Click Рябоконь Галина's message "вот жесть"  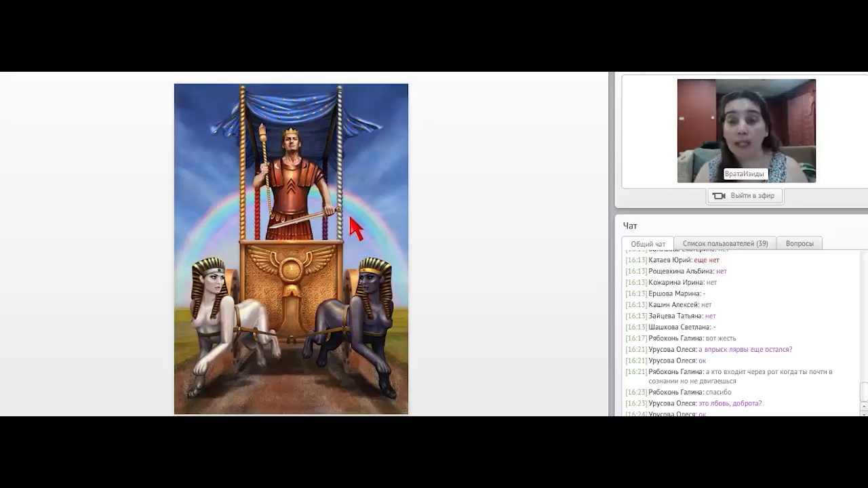[720, 338]
